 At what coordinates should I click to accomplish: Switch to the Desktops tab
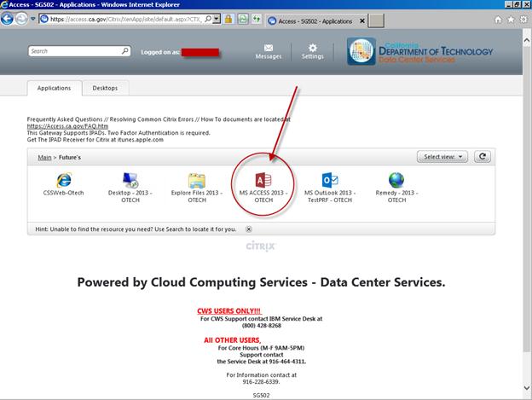(106, 88)
